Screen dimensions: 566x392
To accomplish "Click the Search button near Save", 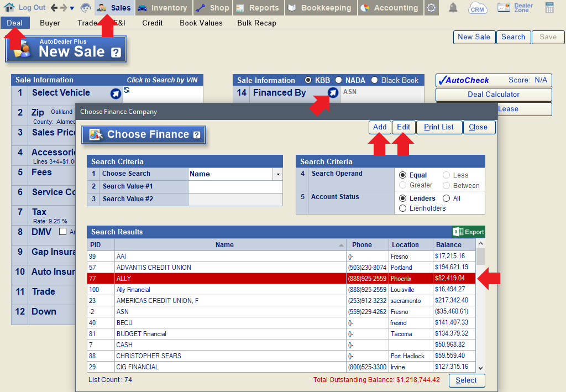I will click(x=513, y=37).
